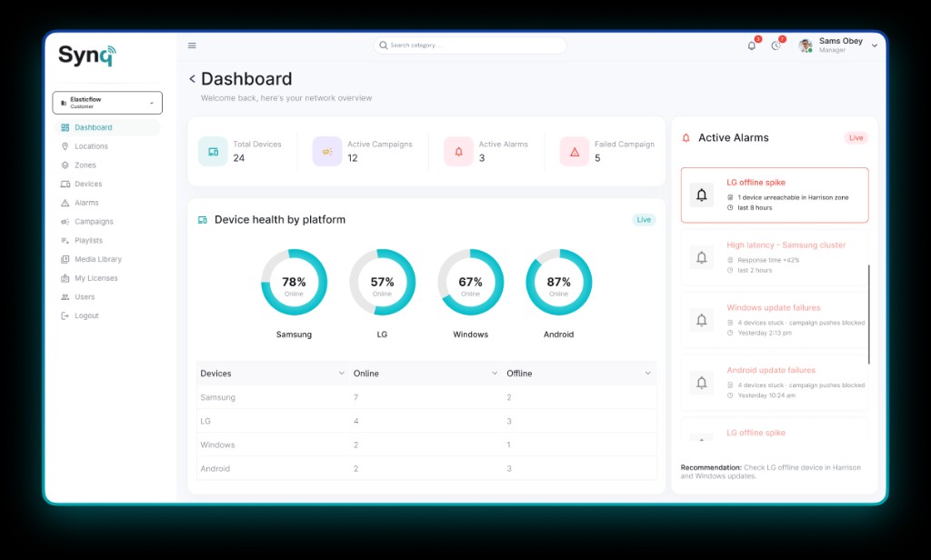Viewport: 931px width, 560px height.
Task: Sort by the Online column chevron
Action: [495, 373]
